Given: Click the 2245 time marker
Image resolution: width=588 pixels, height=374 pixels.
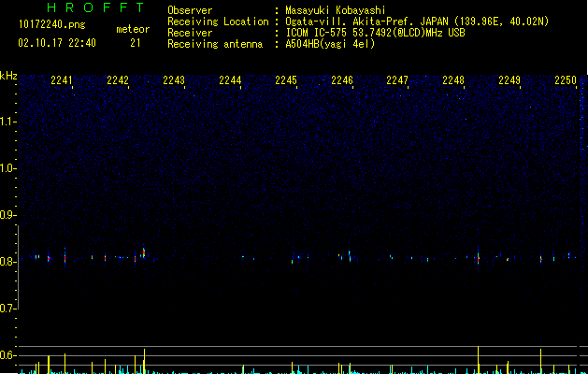Looking at the screenshot, I should point(286,80).
